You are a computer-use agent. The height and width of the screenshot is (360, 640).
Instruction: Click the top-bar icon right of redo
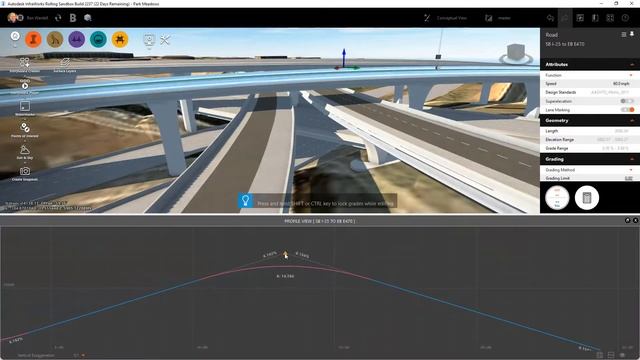click(580, 18)
